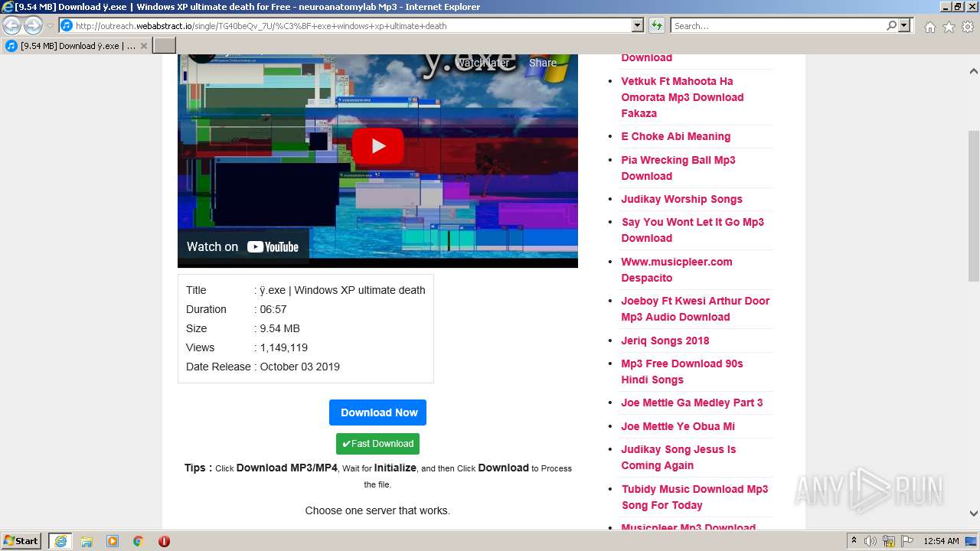Viewport: 980px width, 551px height.
Task: Open the recent pages dropdown arrow
Action: (x=50, y=26)
